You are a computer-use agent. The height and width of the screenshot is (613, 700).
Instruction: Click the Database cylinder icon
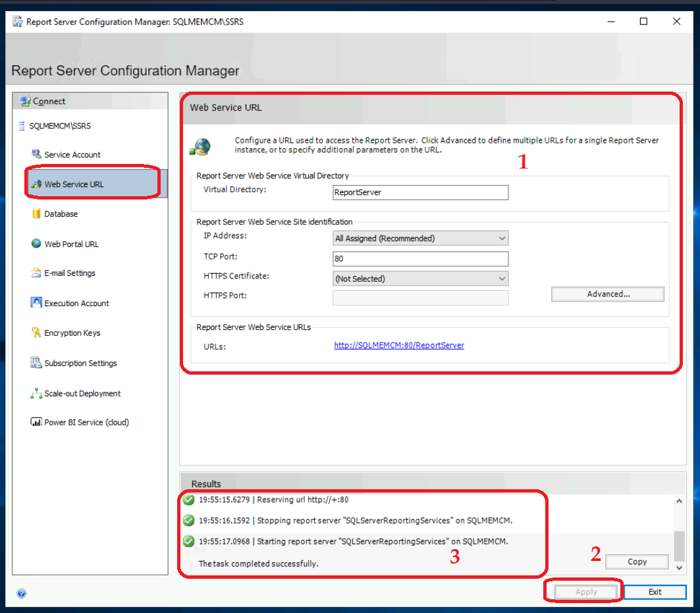(x=36, y=213)
